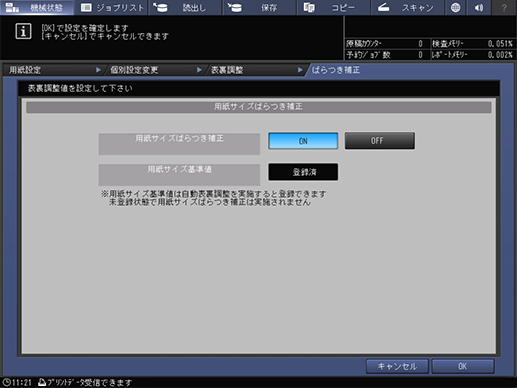The image size is (517, 388).
Task: Click the printer data receive status icon
Action: coord(42,382)
